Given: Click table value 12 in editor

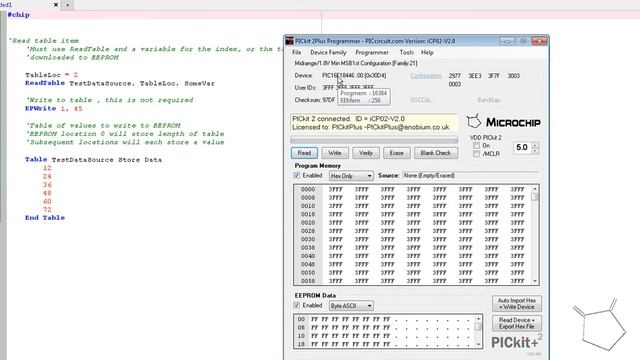Looking at the screenshot, I should [x=47, y=168].
